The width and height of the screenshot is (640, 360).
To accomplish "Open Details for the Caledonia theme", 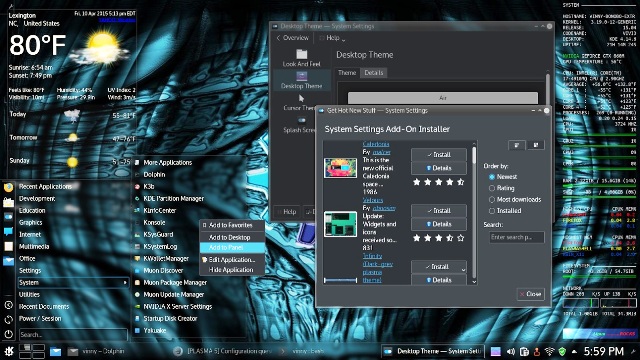I will (439, 168).
